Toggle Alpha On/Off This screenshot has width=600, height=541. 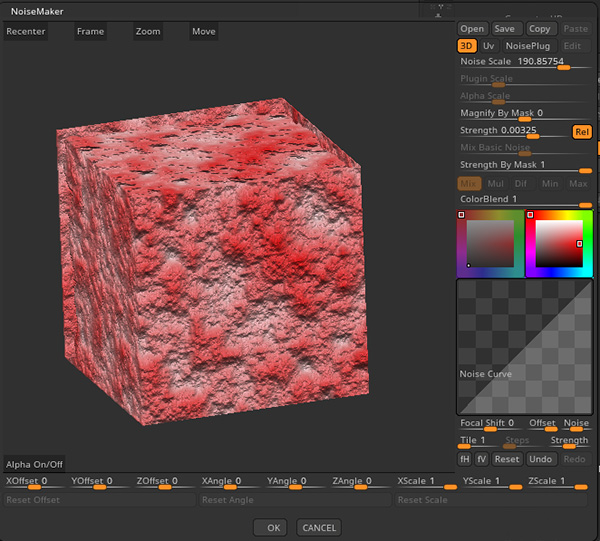coord(34,464)
